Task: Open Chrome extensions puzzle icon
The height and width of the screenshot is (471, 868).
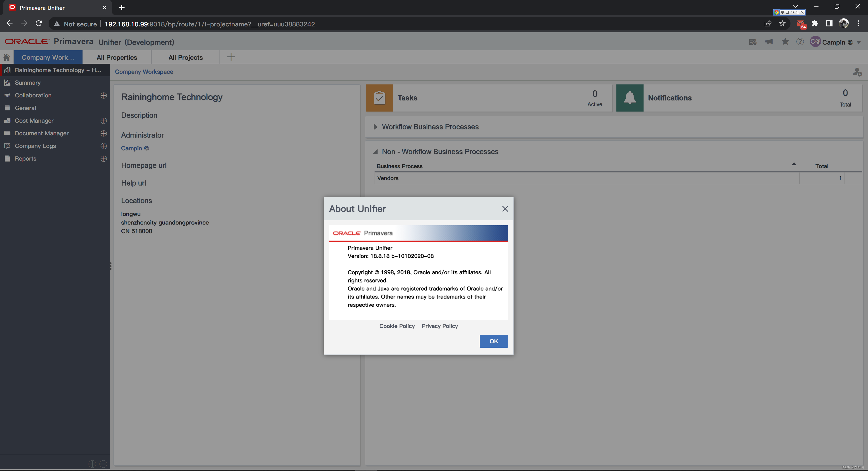Action: click(815, 23)
